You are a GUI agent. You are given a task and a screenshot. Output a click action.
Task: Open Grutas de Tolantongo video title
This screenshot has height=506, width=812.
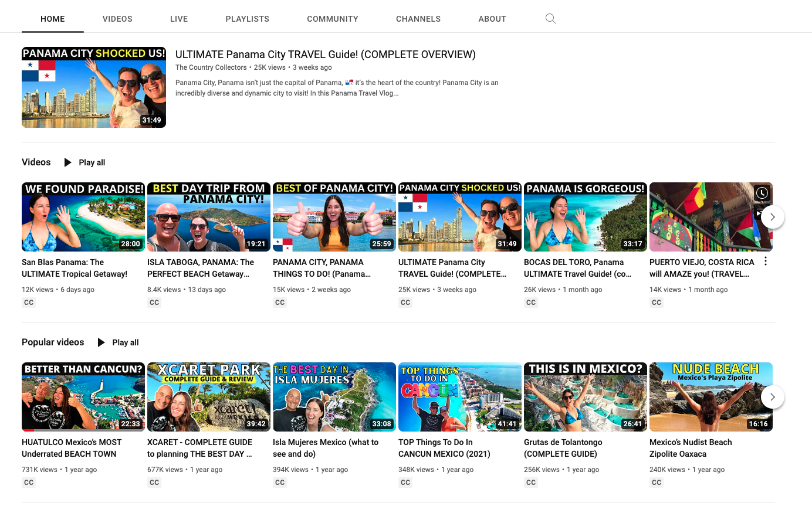pyautogui.click(x=563, y=448)
